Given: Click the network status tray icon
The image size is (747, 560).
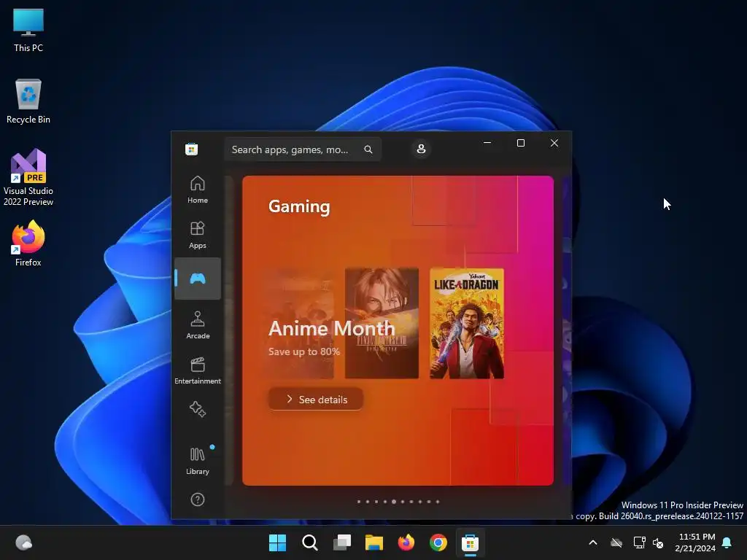Looking at the screenshot, I should click(x=639, y=542).
